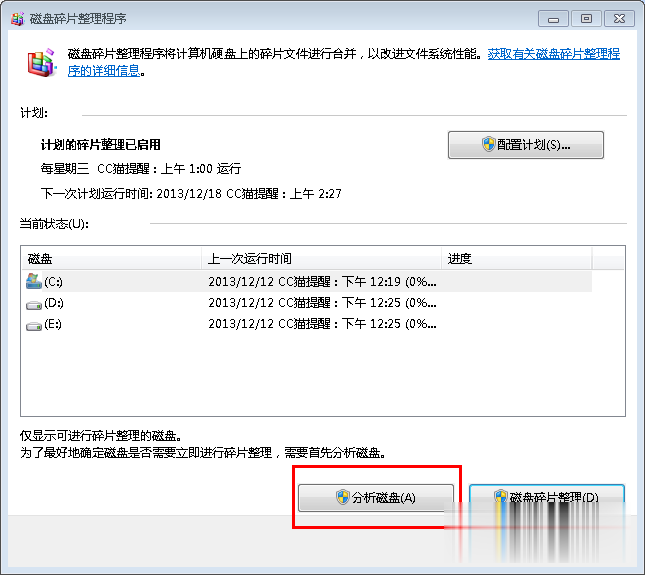The image size is (645, 575).
Task: Open 配置计划(S)... settings
Action: (526, 145)
